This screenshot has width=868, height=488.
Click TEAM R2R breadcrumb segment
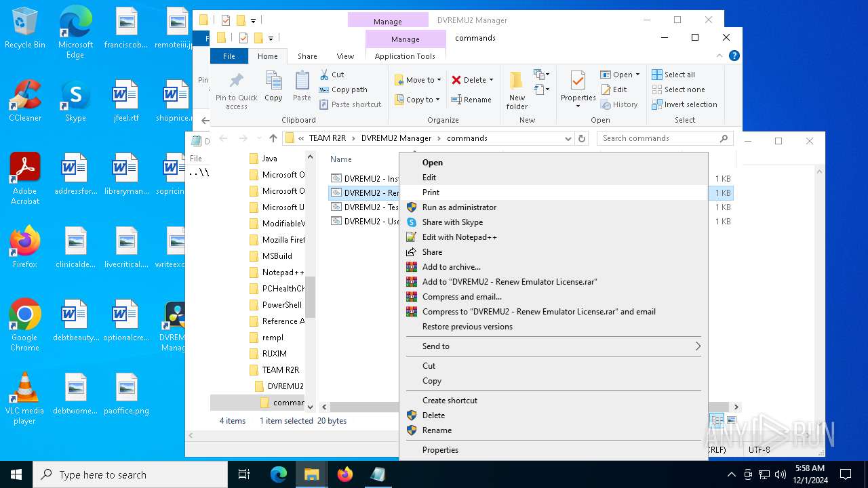click(x=328, y=138)
